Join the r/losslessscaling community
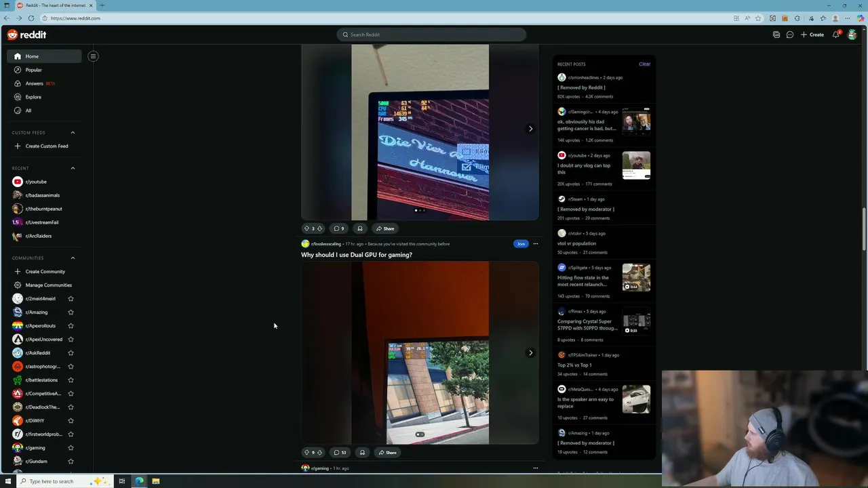This screenshot has height=488, width=868. [x=521, y=244]
